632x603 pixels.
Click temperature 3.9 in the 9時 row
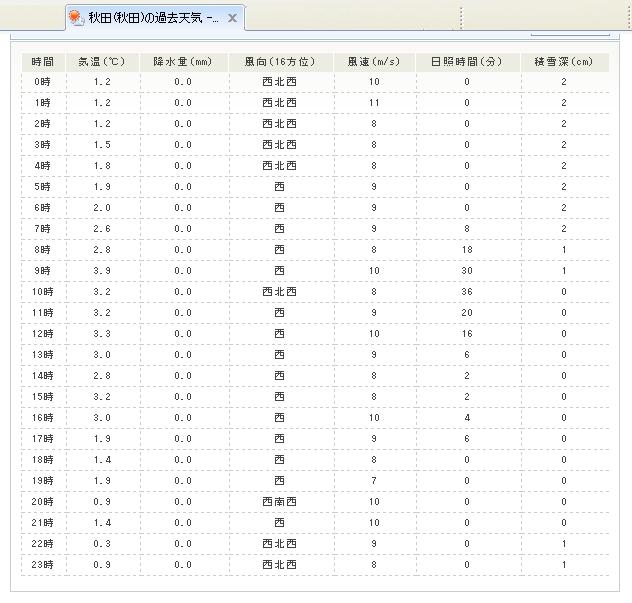click(102, 270)
